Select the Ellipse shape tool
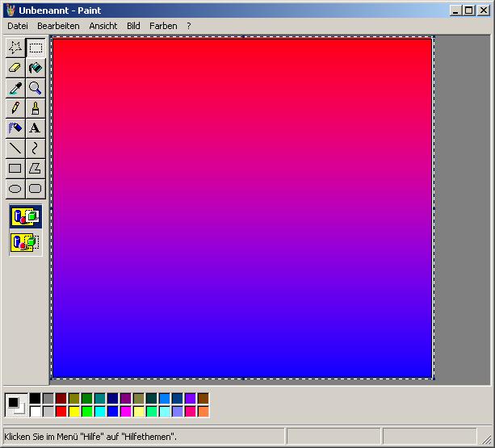495x448 pixels. pos(15,189)
